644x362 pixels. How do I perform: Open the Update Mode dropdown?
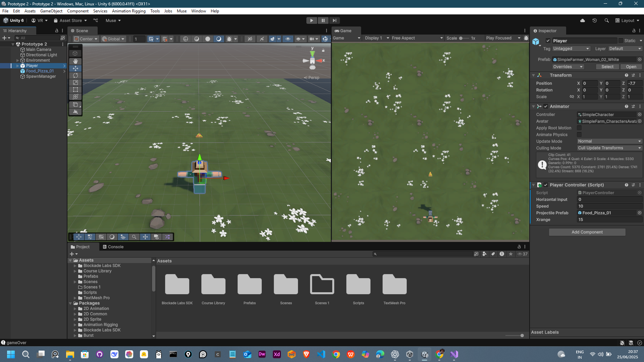tap(609, 141)
